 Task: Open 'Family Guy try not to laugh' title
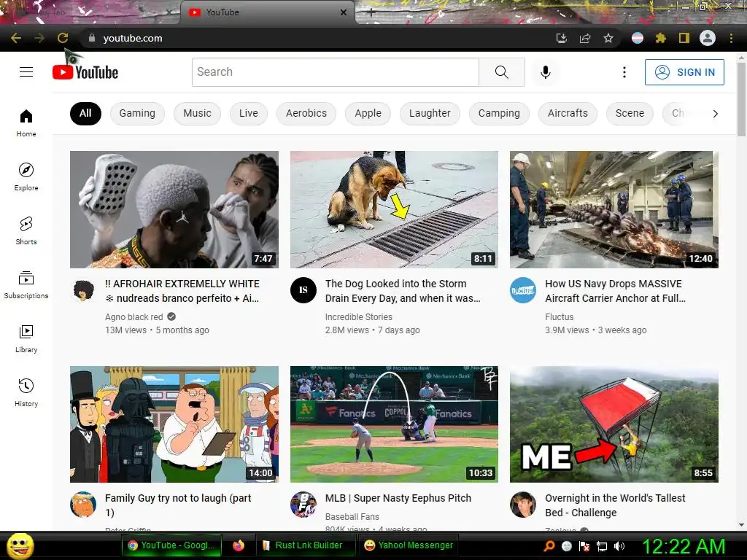coord(178,505)
